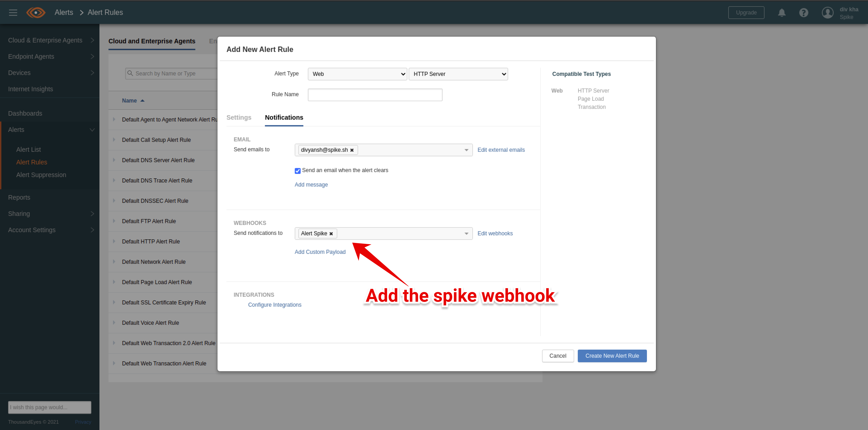This screenshot has height=430, width=868.
Task: Open Dashboards in sidebar
Action: pyautogui.click(x=25, y=113)
